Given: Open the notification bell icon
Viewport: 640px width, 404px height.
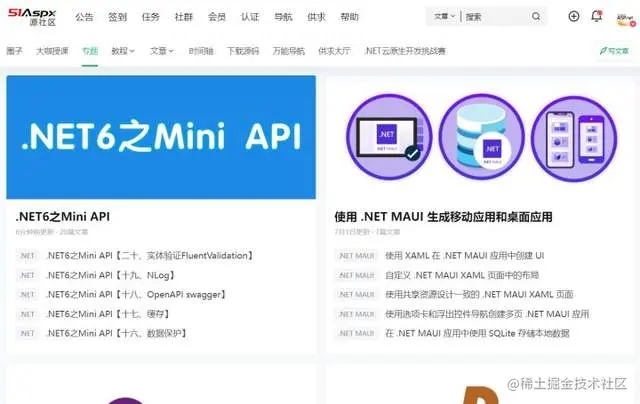Looking at the screenshot, I should click(596, 16).
